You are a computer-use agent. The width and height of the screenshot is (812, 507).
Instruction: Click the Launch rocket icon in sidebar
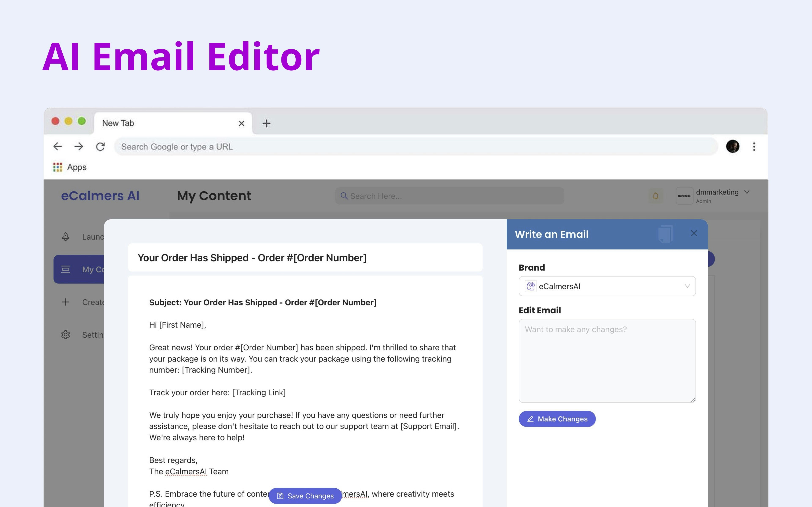[x=66, y=237]
